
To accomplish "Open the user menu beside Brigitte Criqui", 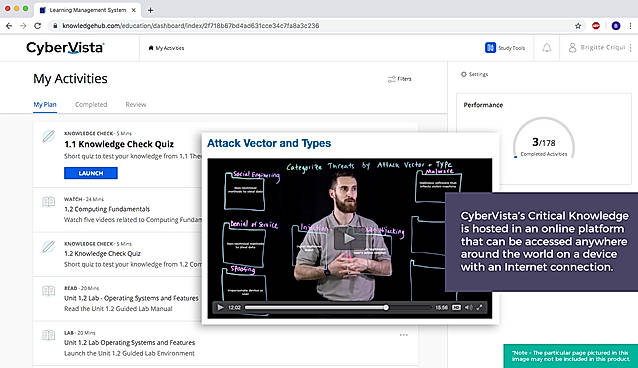I will [630, 48].
